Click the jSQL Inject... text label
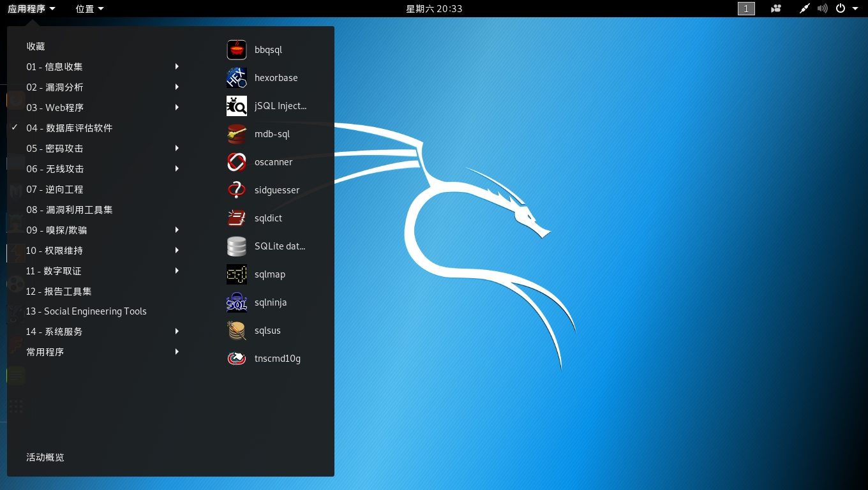The width and height of the screenshot is (868, 490). 280,106
